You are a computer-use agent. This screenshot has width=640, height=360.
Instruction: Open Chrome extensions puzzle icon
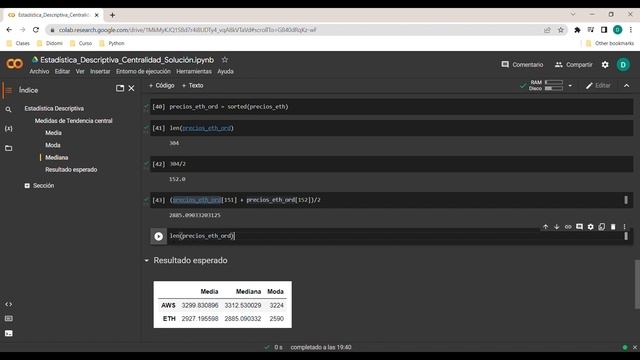click(x=577, y=30)
